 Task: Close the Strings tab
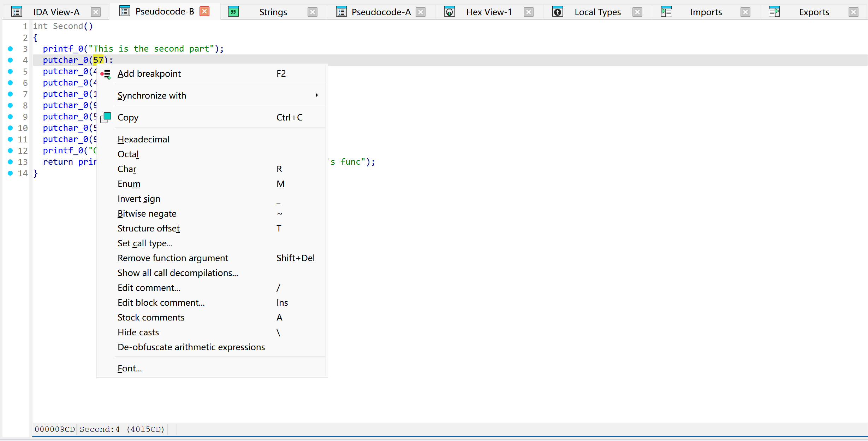pos(312,12)
